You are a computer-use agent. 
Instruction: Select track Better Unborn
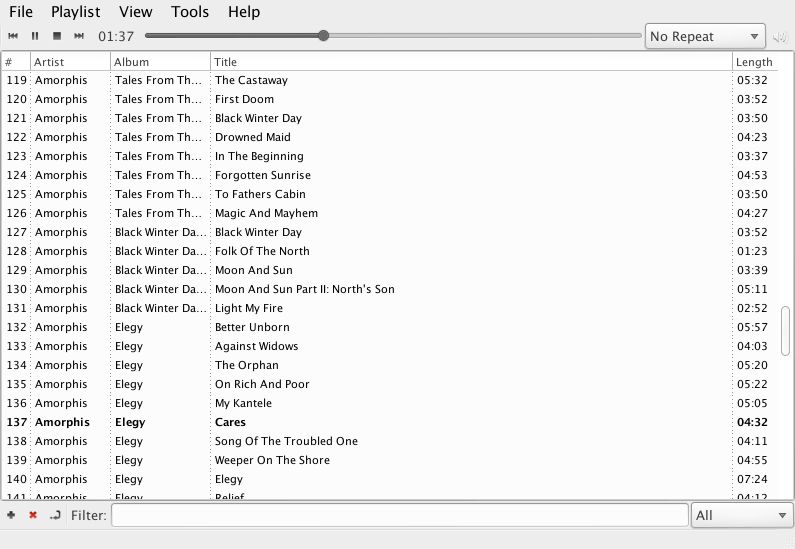[390, 327]
